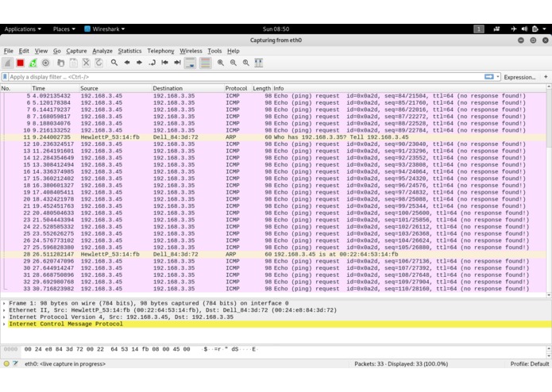Open capture options gear icon
The image size is (552, 392).
coord(45,63)
